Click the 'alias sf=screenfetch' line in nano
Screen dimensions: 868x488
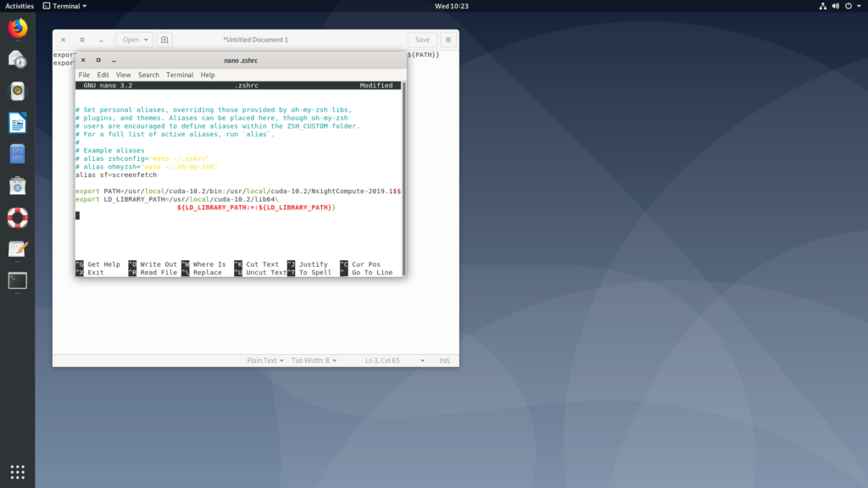pos(116,175)
